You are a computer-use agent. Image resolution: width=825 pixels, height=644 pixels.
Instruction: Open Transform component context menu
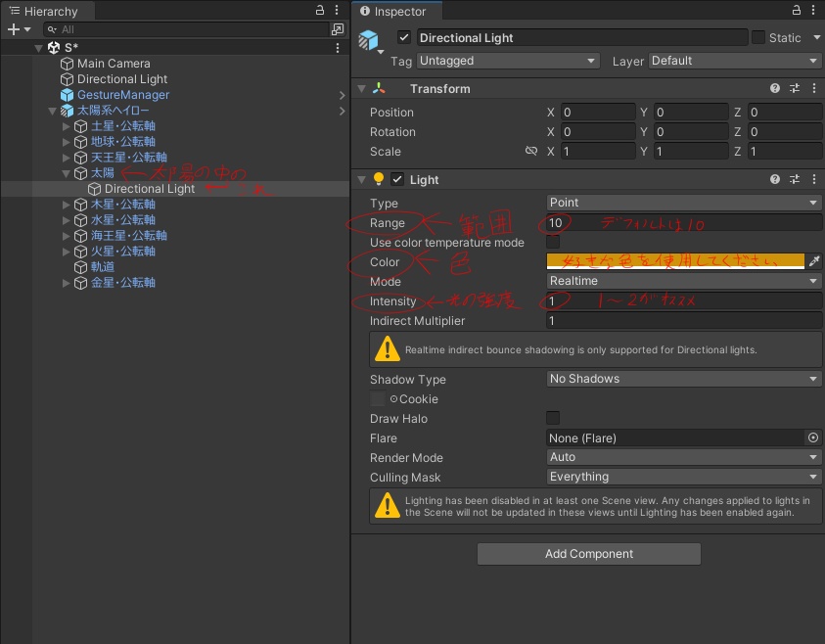[814, 88]
